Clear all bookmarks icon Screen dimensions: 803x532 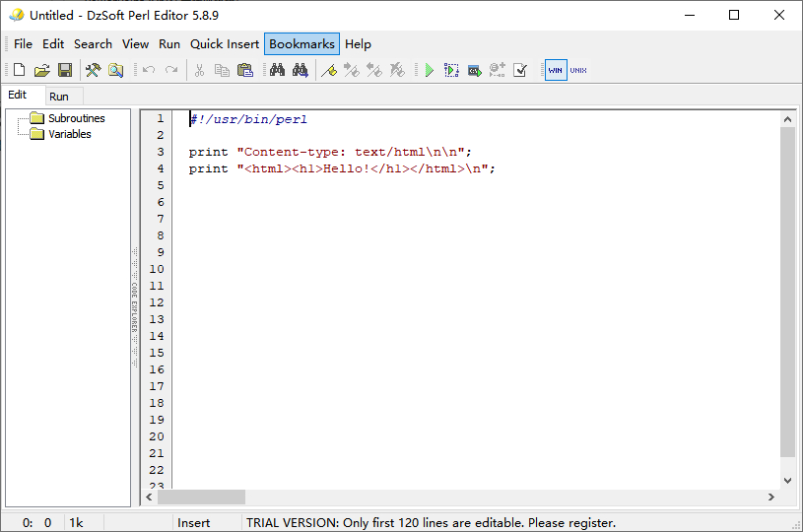[x=397, y=70]
